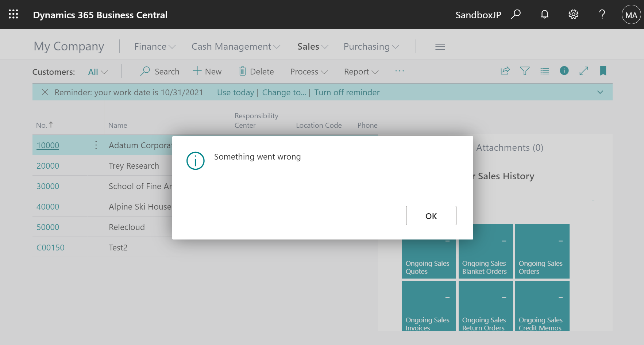
Task: Dismiss the work date reminder banner
Action: pyautogui.click(x=45, y=92)
